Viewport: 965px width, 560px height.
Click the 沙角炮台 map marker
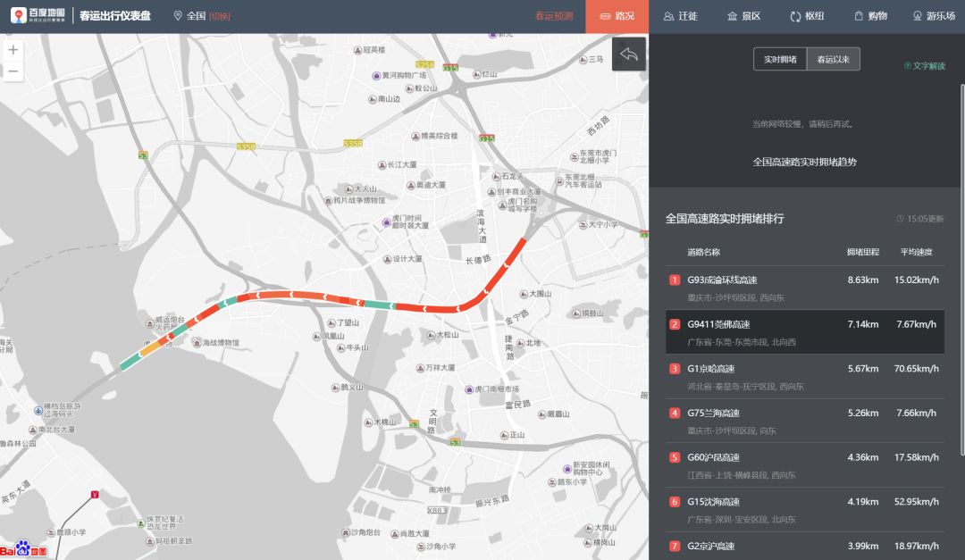click(x=345, y=532)
